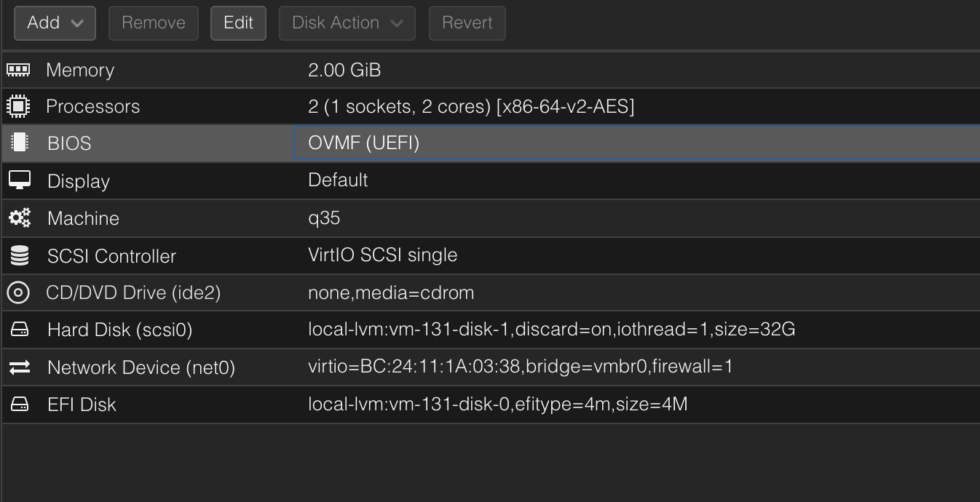This screenshot has height=502, width=980.
Task: Click the EFI Disk drive icon
Action: pos(20,404)
